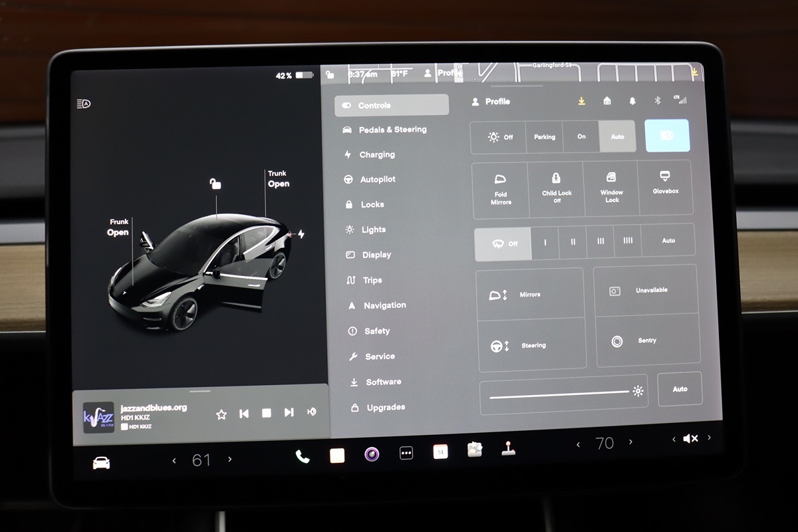This screenshot has height=532, width=798.
Task: Tap the phone icon in bottom dock
Action: point(303,456)
